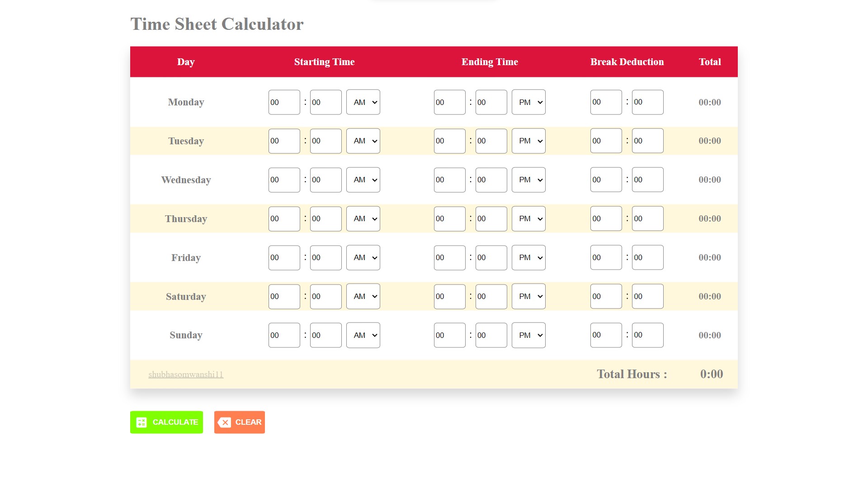Open Tuesday starting time AM/PM dropdown

(363, 141)
